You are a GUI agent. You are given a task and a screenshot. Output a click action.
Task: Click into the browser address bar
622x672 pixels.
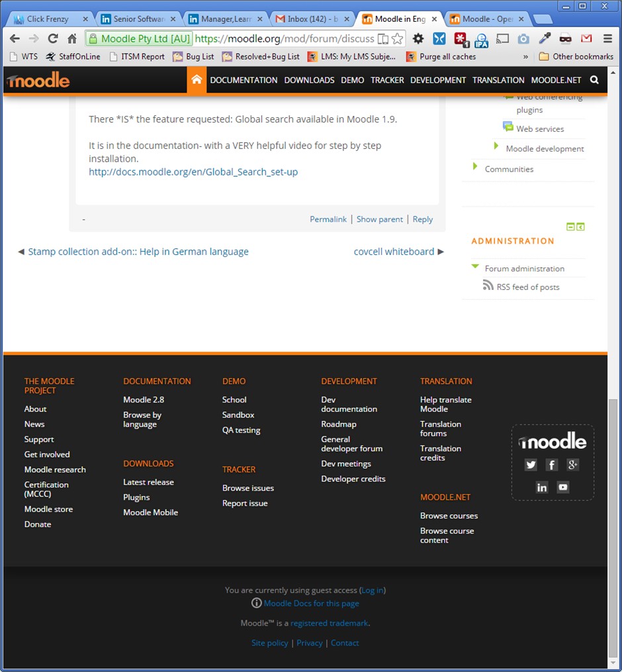[284, 38]
